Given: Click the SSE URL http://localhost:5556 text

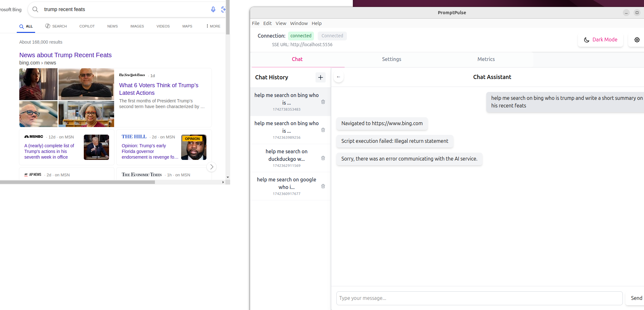Looking at the screenshot, I should [302, 45].
